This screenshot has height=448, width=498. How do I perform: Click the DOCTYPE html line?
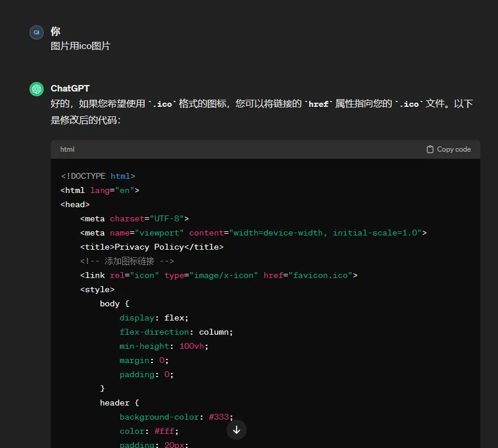pyautogui.click(x=98, y=176)
